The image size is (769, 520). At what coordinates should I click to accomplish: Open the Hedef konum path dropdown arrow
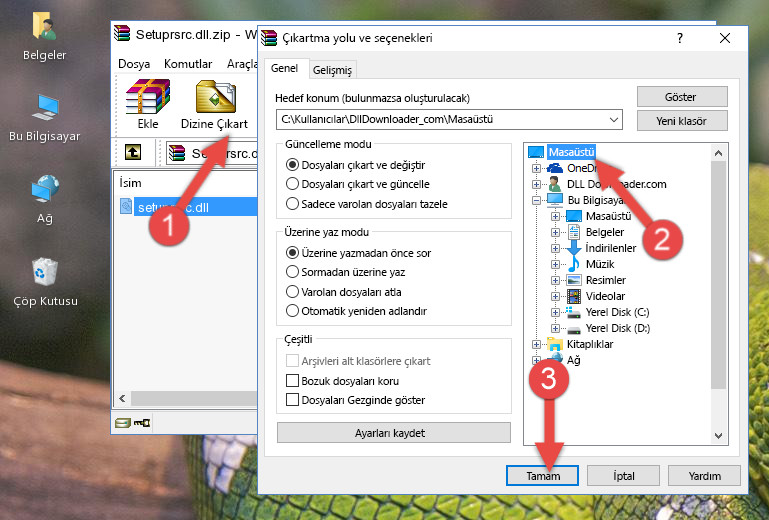pos(614,120)
